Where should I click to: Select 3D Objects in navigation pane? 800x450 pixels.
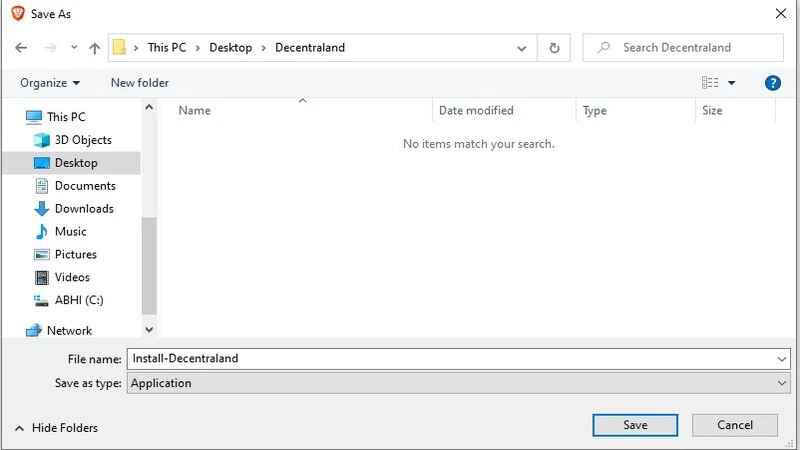click(x=83, y=140)
